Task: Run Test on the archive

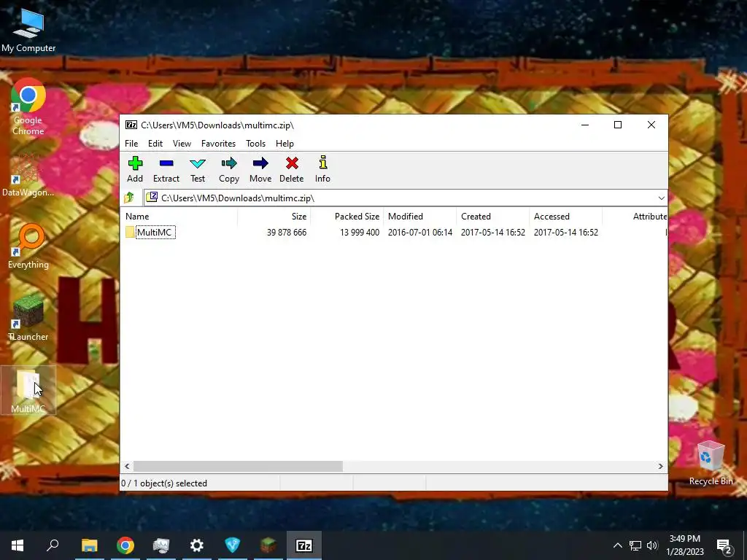Action: coord(198,169)
